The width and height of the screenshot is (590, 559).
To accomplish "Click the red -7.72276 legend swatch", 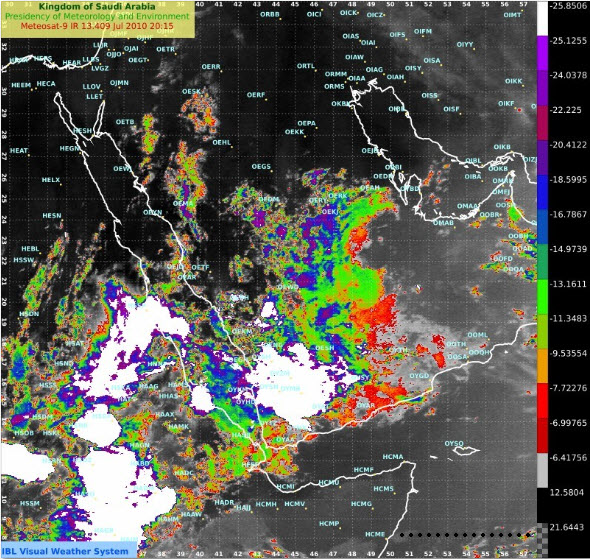I will pyautogui.click(x=542, y=401).
